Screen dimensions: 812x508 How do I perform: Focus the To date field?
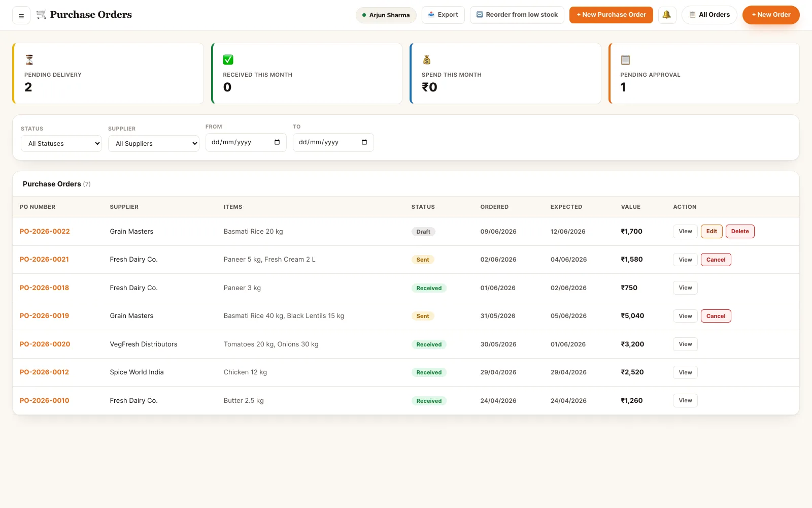tap(333, 142)
